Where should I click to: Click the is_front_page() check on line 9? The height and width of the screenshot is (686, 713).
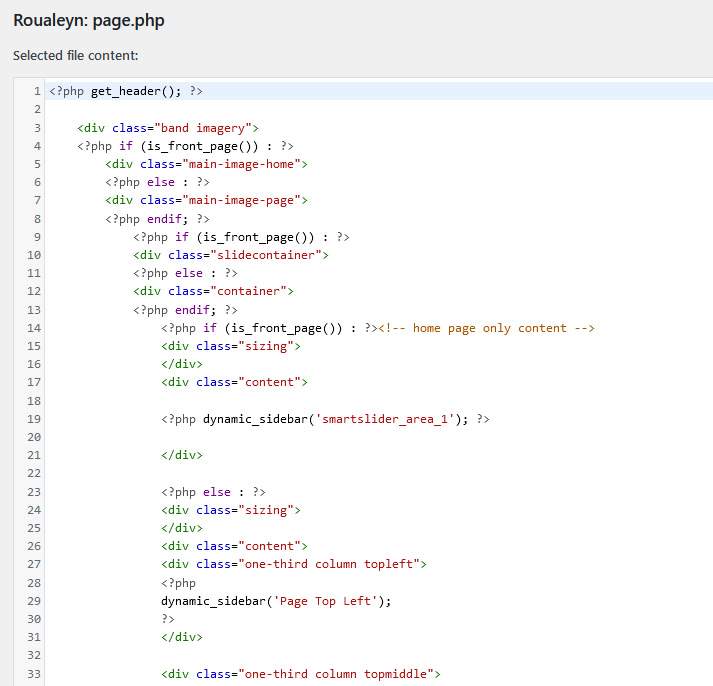pyautogui.click(x=241, y=237)
